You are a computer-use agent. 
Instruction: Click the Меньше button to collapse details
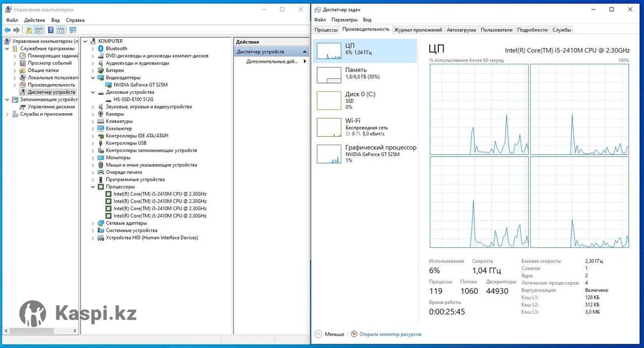coord(330,334)
